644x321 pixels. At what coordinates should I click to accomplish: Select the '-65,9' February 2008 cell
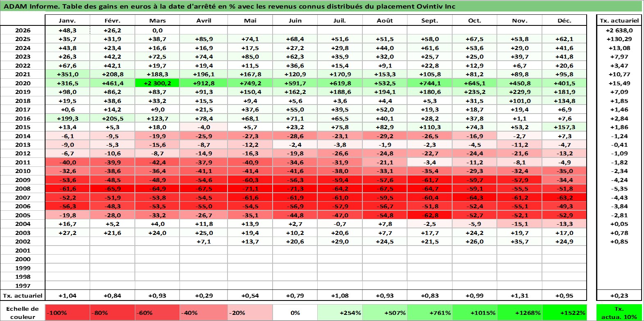(112, 189)
